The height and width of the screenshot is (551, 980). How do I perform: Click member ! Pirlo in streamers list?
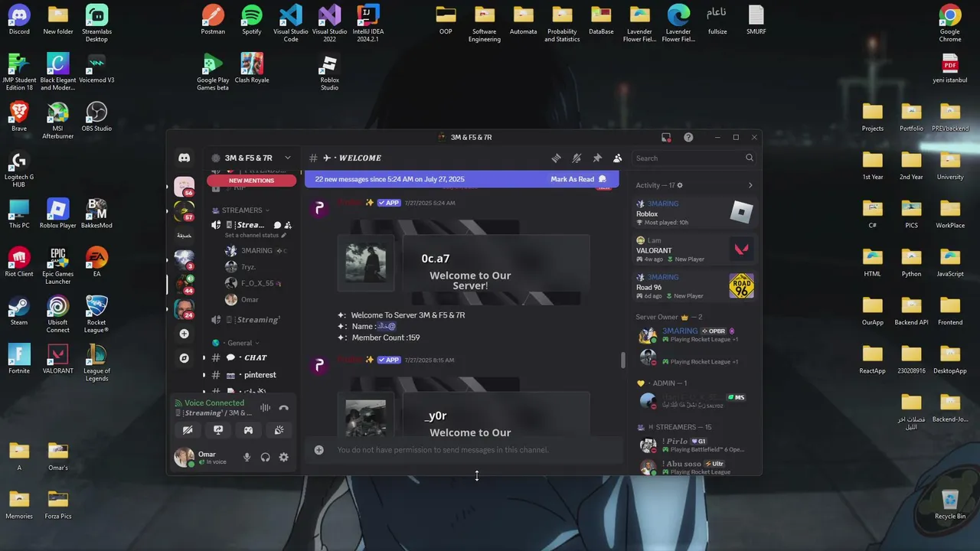click(x=693, y=445)
